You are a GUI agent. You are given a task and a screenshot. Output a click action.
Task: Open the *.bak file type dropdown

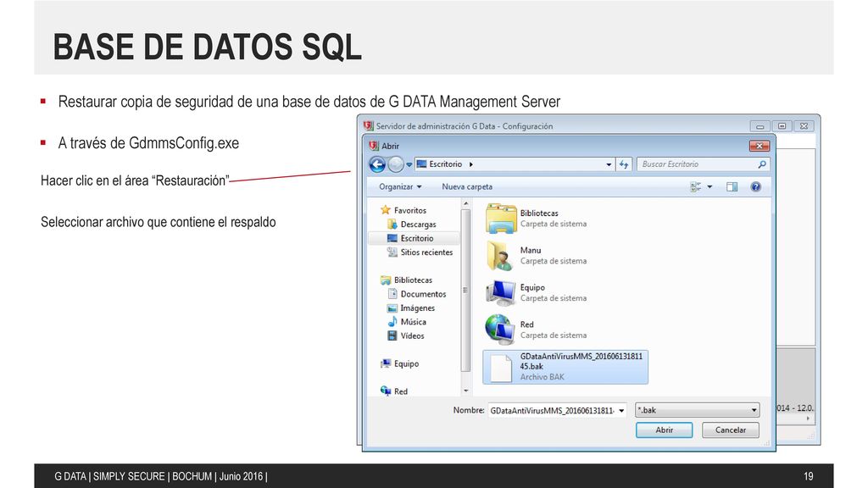(697, 411)
